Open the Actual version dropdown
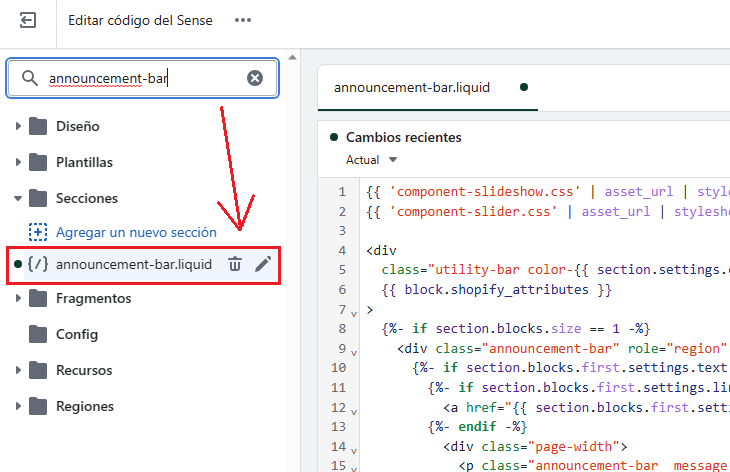The width and height of the screenshot is (730, 472). click(x=371, y=160)
